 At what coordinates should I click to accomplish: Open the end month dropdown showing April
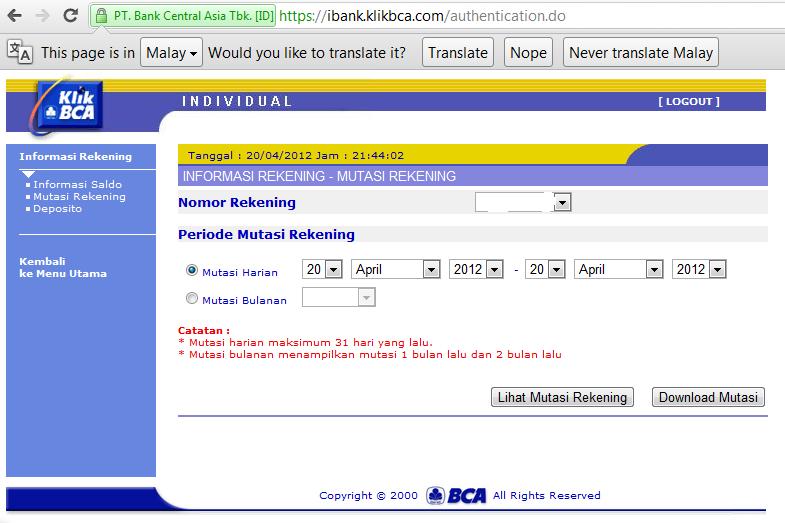coord(618,269)
